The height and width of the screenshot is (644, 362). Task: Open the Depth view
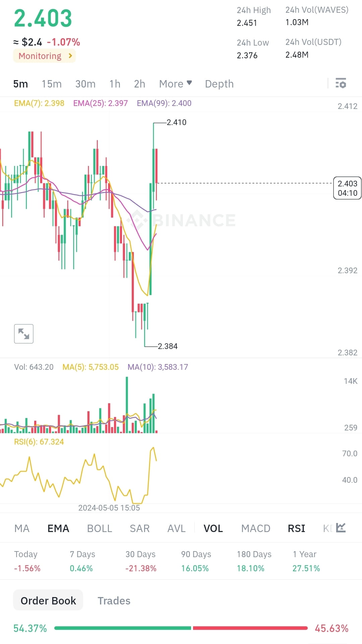coord(219,84)
